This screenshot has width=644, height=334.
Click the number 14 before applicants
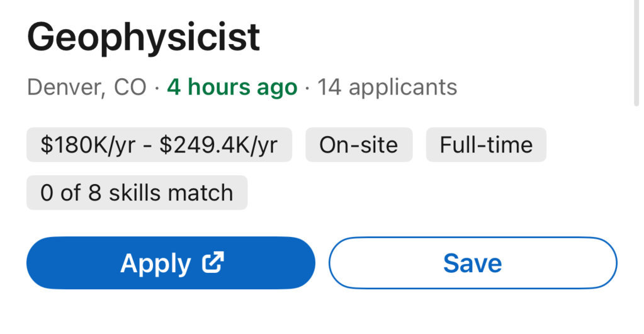point(329,87)
